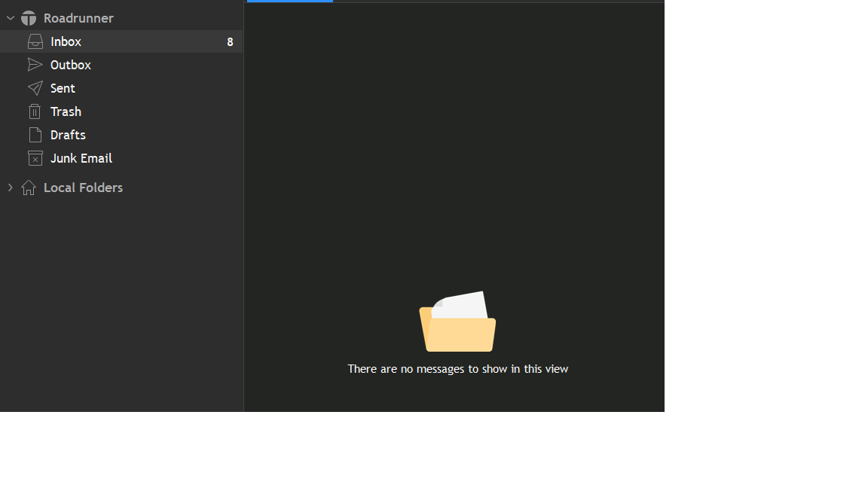Click the Inbox unread count 8

point(230,42)
